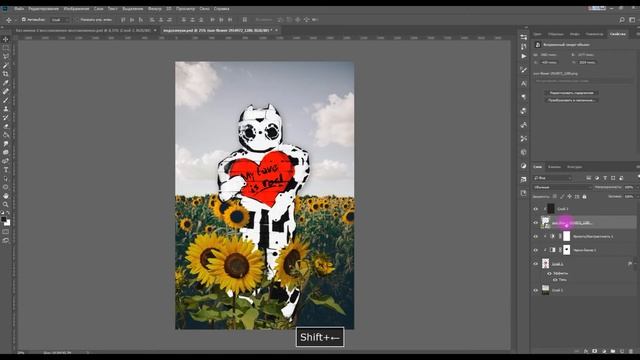The height and width of the screenshot is (360, 640).
Task: Swap foreground and background colors icon
Action: [x=8, y=213]
